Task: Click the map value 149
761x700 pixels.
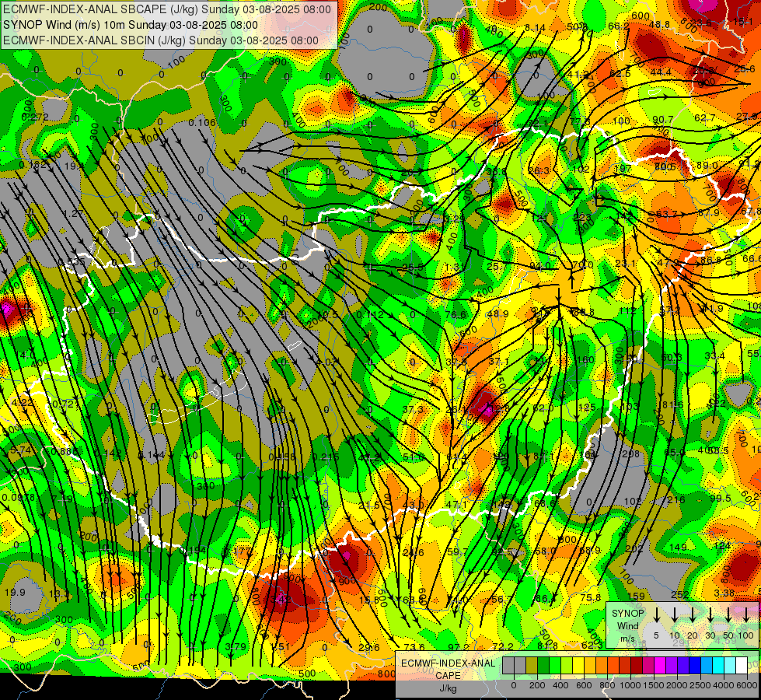Action: point(678,547)
